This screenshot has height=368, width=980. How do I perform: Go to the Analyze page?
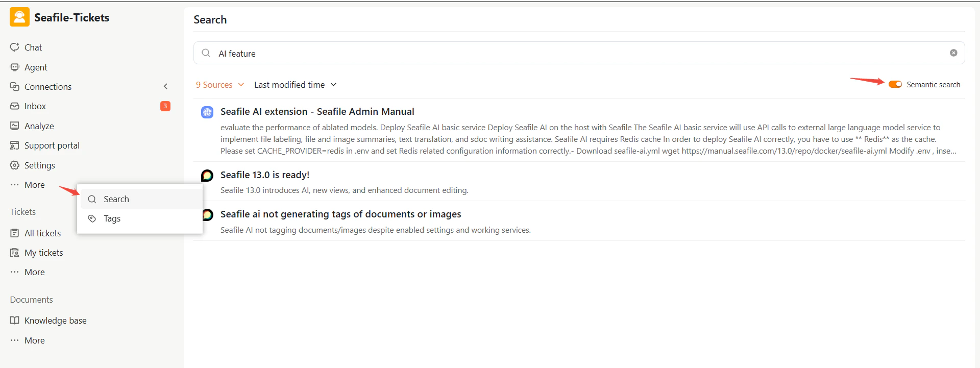(x=39, y=126)
